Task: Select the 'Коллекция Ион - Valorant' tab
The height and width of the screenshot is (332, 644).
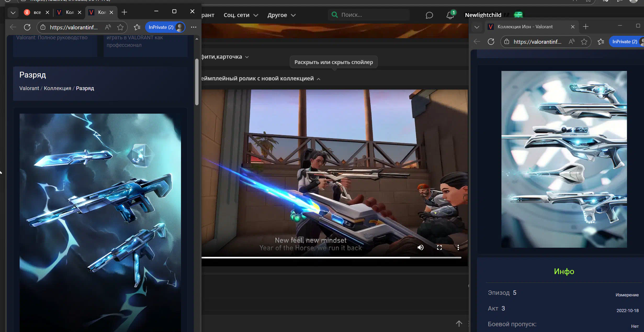Action: coord(525,27)
